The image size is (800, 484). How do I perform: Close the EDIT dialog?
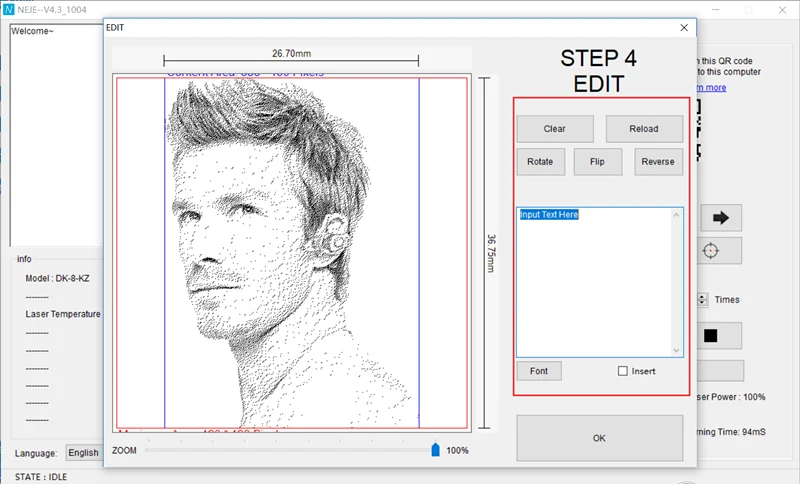click(x=684, y=28)
